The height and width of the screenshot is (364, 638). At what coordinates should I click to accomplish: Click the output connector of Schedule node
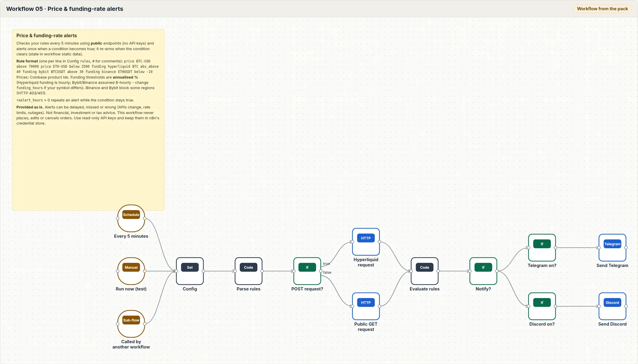click(x=145, y=218)
